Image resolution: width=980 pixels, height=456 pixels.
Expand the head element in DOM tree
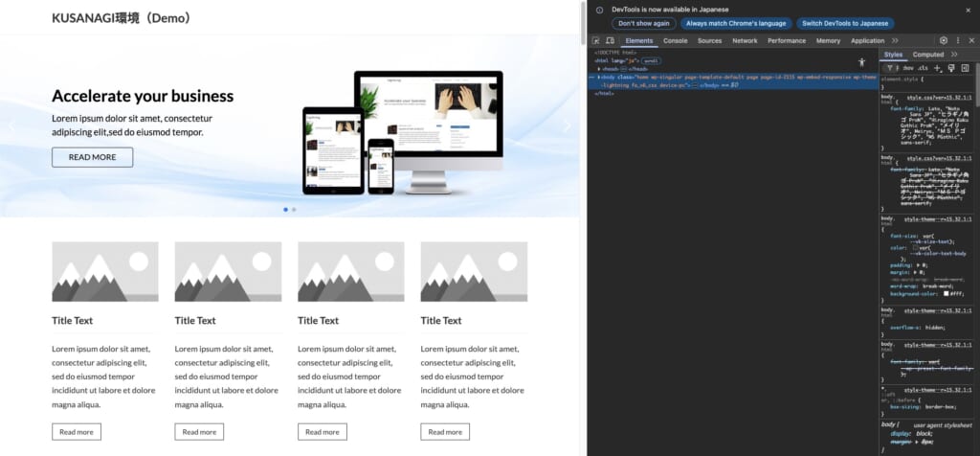pyautogui.click(x=600, y=68)
